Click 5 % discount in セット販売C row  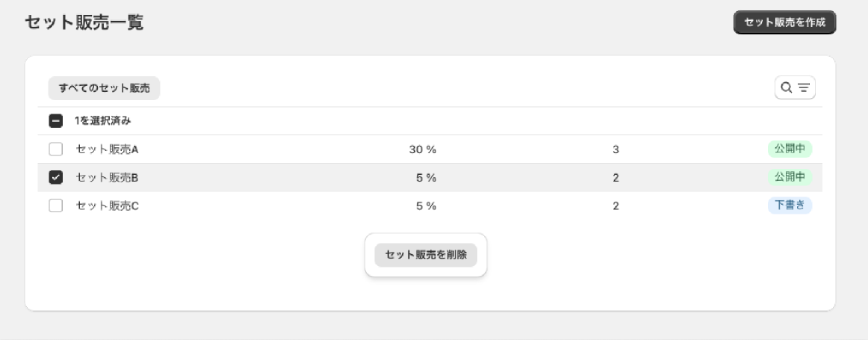point(427,206)
